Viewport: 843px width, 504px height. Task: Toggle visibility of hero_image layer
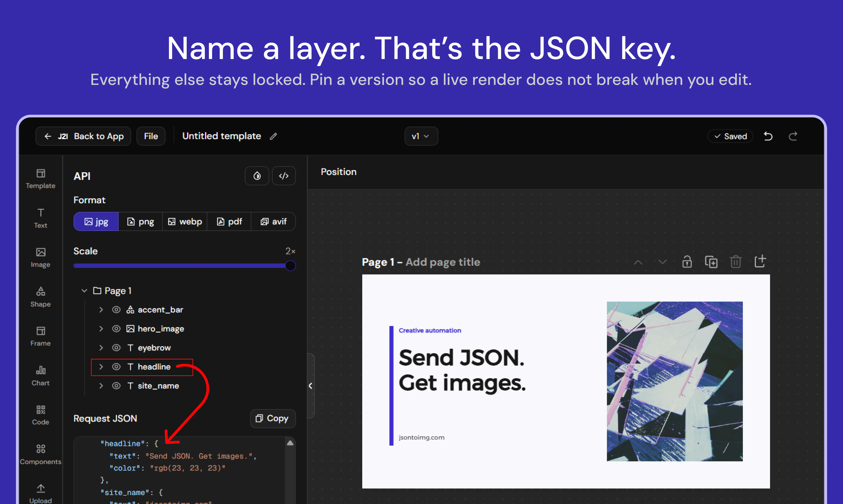(116, 329)
